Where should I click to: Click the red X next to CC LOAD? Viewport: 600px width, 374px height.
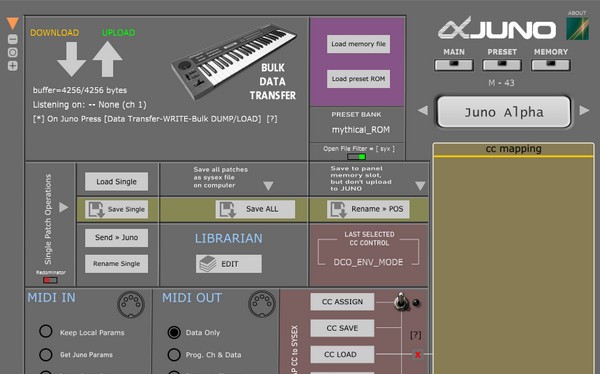(418, 355)
